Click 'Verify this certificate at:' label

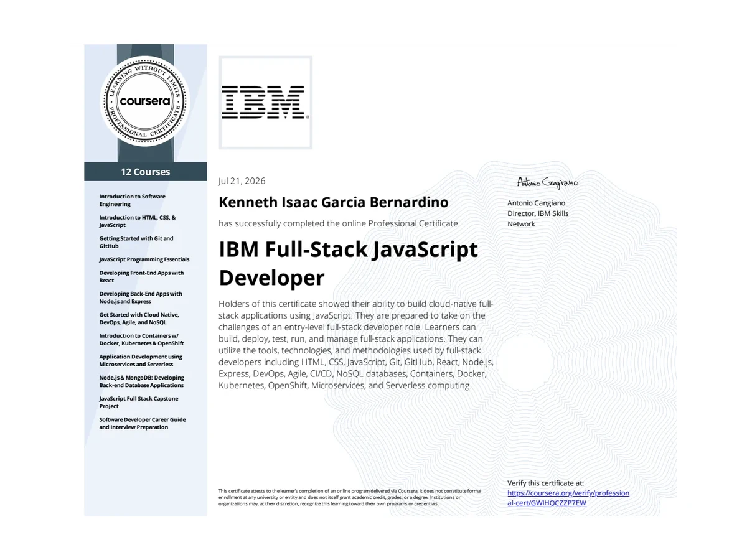point(546,483)
